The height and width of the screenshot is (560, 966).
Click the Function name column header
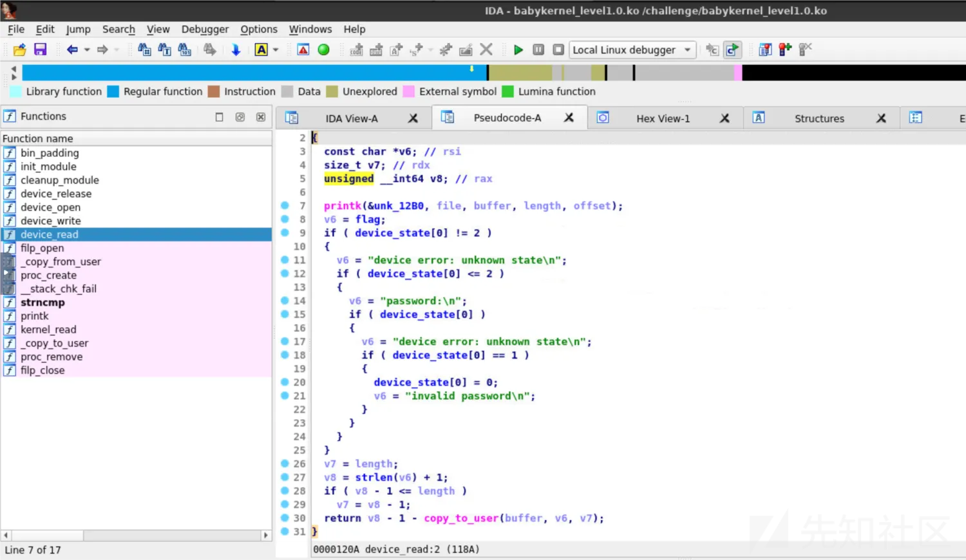click(x=137, y=138)
